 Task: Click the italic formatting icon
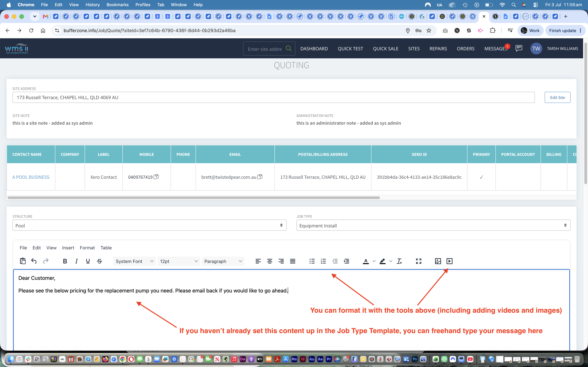coord(77,261)
